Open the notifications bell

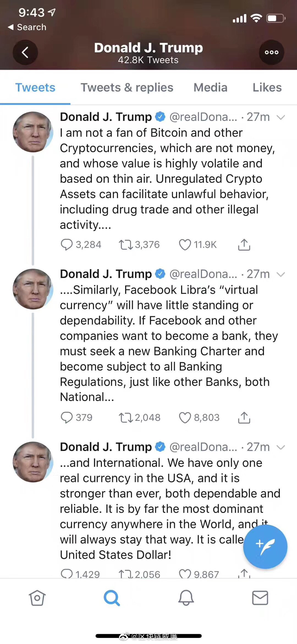pos(186,598)
